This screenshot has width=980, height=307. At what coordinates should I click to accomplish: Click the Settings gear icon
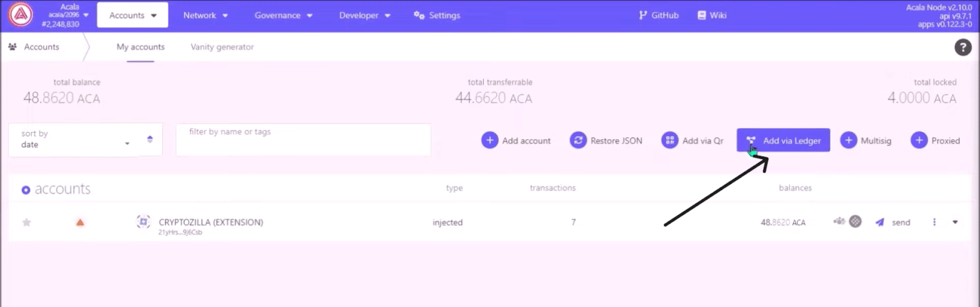coord(419,15)
